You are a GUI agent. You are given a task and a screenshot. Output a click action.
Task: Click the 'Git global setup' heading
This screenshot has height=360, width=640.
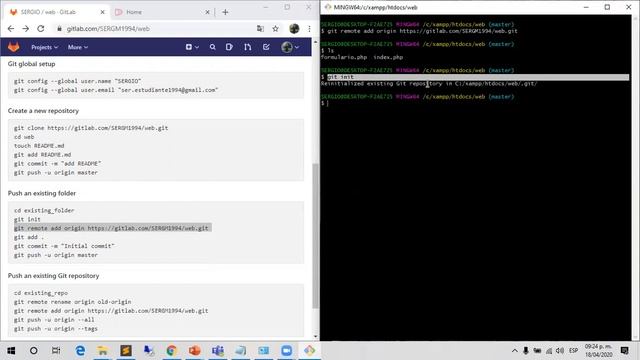coord(31,64)
